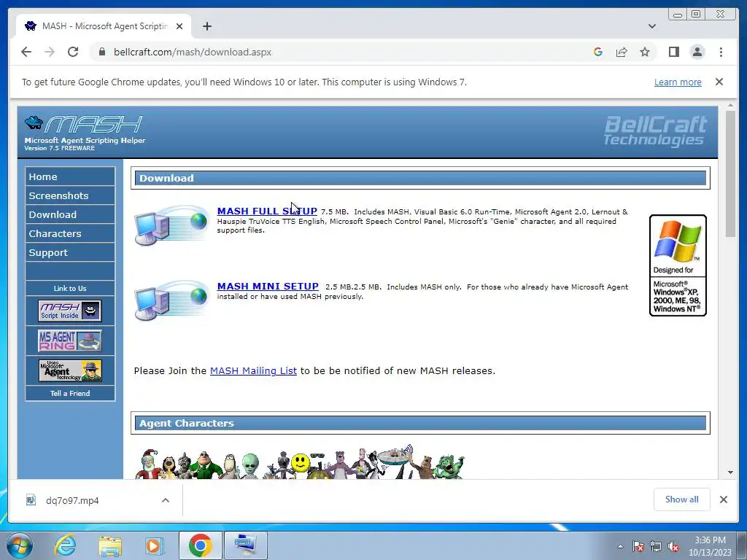Launch Internet Explorer from the taskbar
747x560 pixels.
[x=65, y=545]
